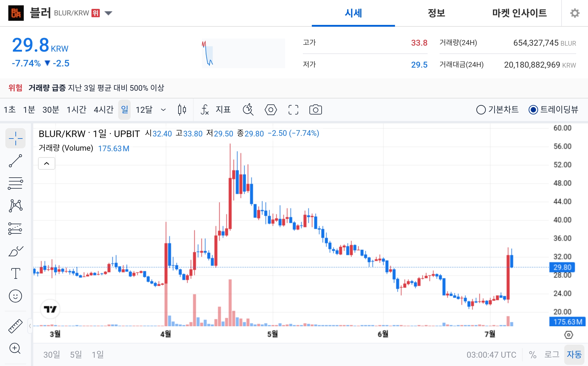The image size is (588, 366).
Task: Switch to the 정보 tab
Action: tap(436, 13)
